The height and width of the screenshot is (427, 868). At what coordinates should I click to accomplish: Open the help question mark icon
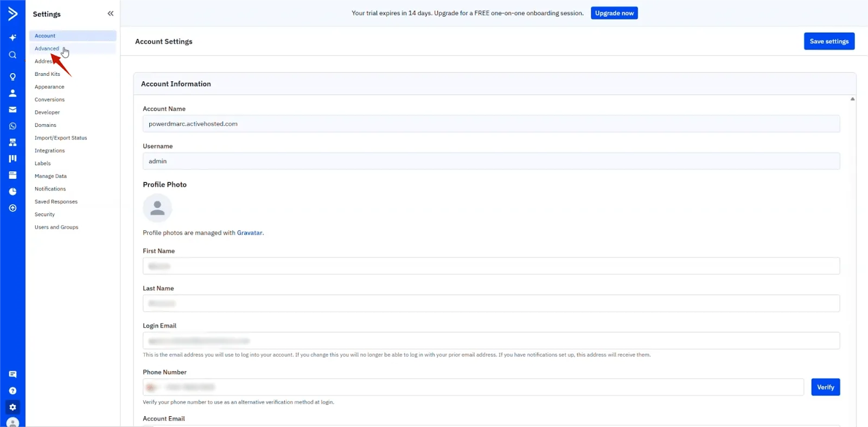point(12,391)
